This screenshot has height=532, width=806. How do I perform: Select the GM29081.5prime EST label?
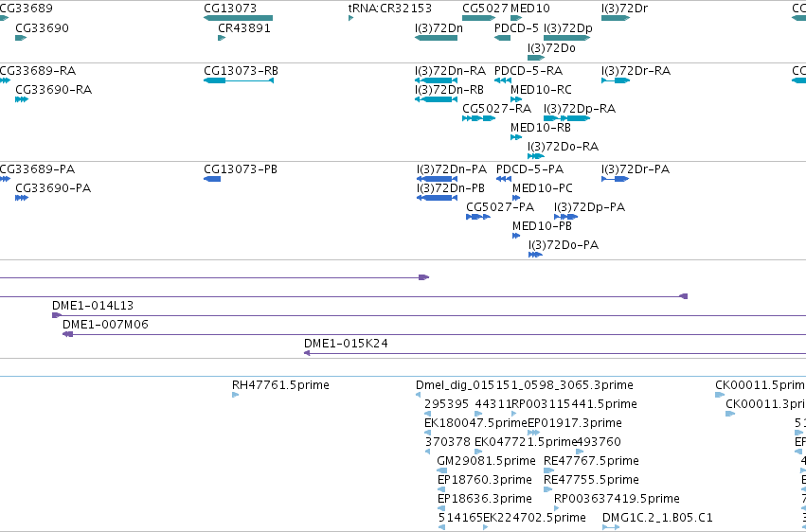click(x=486, y=462)
